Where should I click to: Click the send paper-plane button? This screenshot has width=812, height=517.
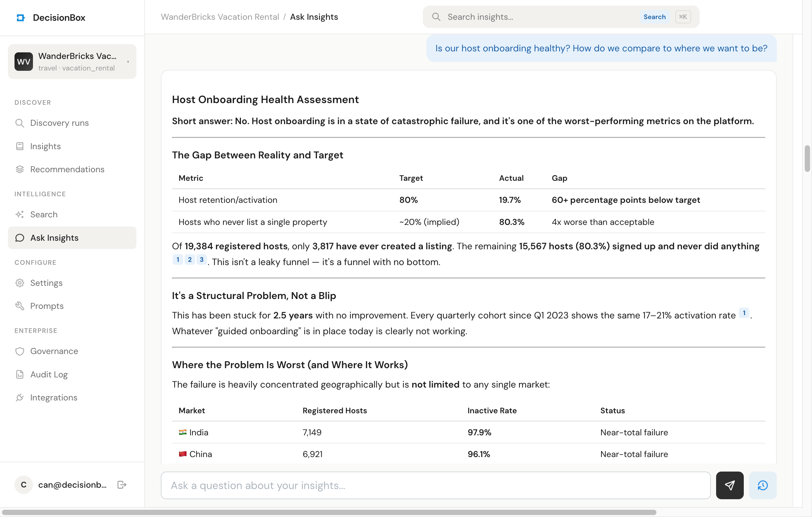pos(730,485)
